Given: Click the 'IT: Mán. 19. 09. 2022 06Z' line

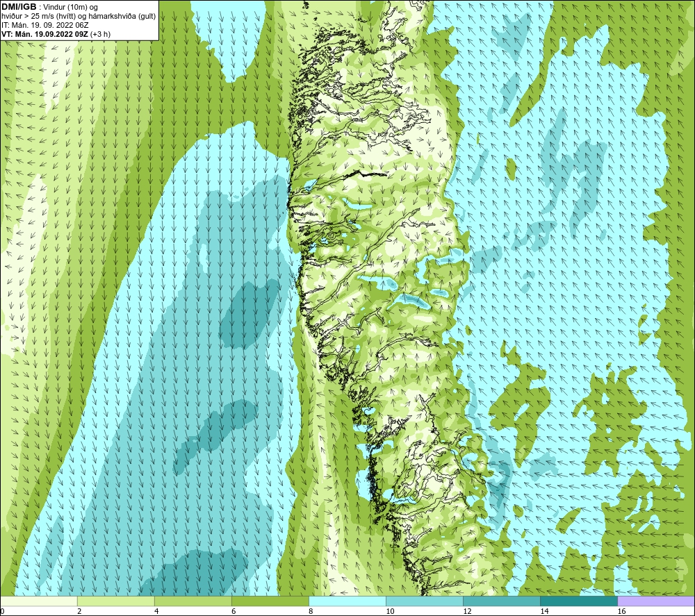Looking at the screenshot, I should coord(44,25).
